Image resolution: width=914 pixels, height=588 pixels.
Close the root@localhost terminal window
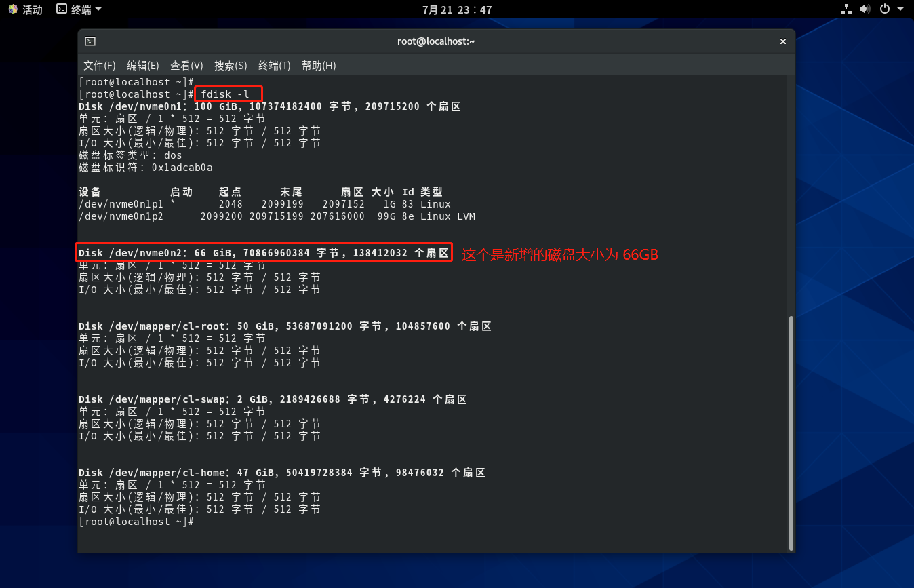pos(783,41)
